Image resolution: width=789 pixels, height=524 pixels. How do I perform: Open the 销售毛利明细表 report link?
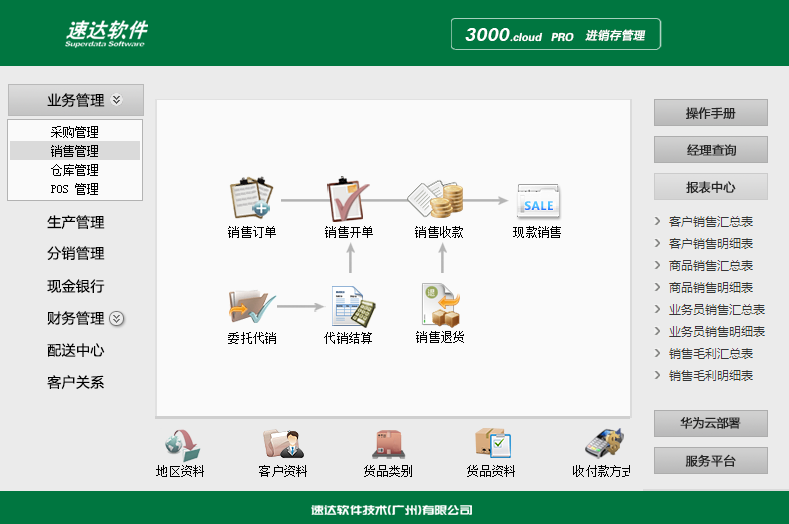(711, 376)
